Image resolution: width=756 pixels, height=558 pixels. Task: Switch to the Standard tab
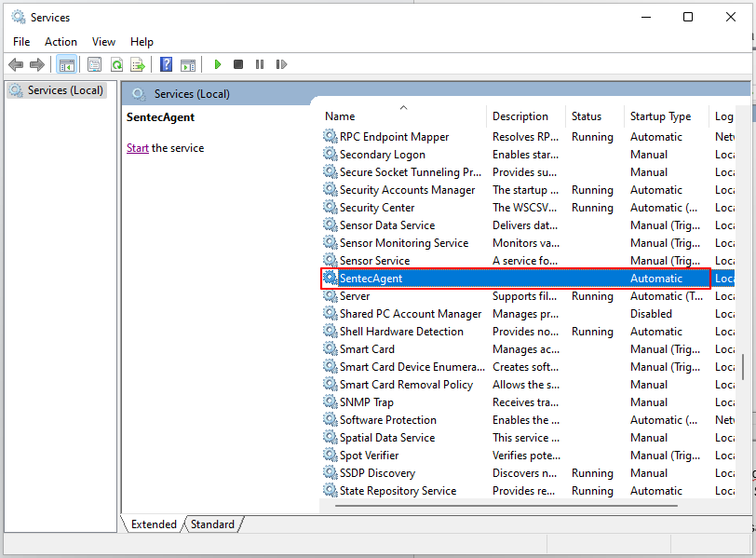(x=212, y=524)
